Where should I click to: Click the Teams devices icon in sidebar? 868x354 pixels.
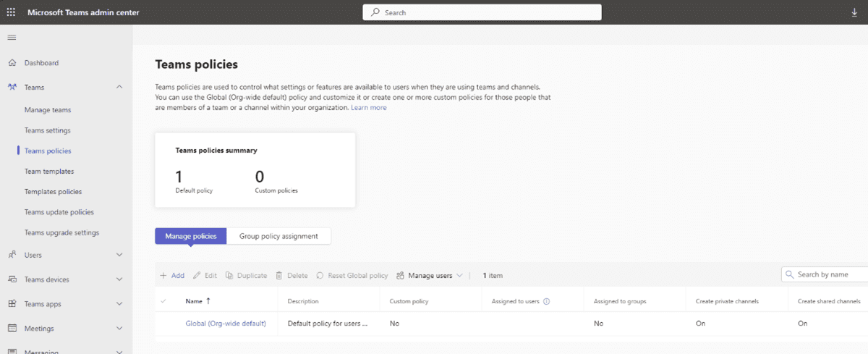coord(12,279)
